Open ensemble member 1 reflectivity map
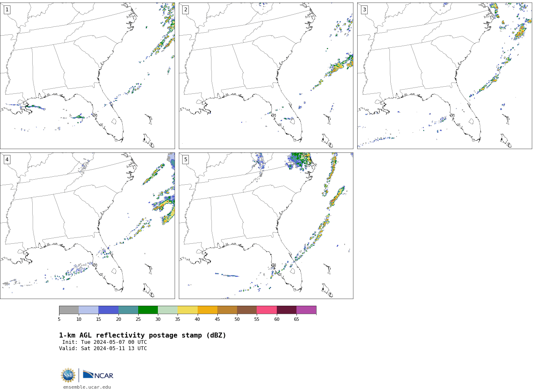Image resolution: width=536 pixels, height=392 pixels. pyautogui.click(x=88, y=76)
